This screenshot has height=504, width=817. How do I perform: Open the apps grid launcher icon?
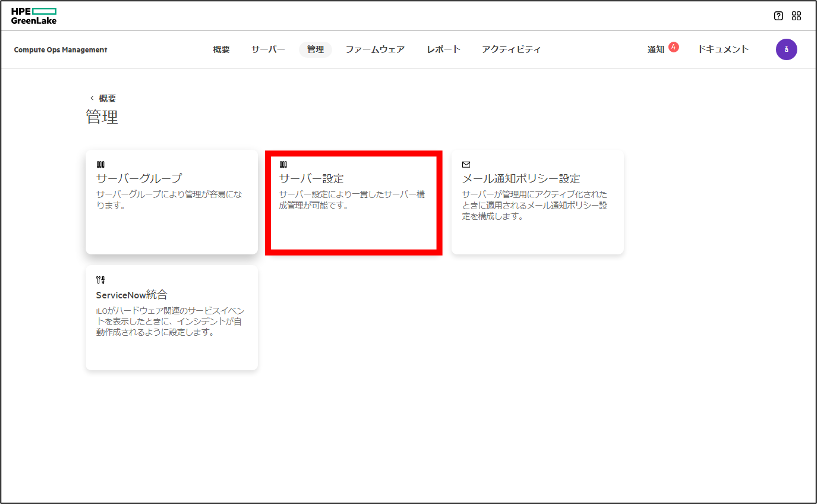[x=796, y=16]
